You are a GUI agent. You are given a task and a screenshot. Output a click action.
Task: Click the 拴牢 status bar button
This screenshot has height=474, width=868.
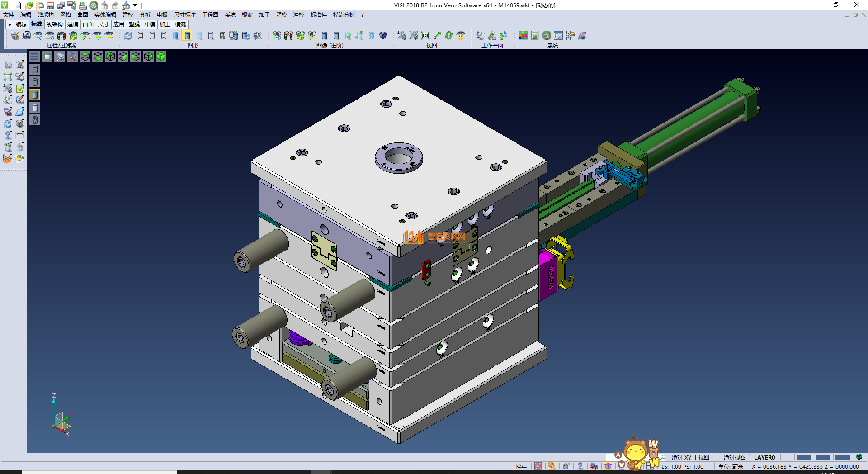pyautogui.click(x=521, y=466)
